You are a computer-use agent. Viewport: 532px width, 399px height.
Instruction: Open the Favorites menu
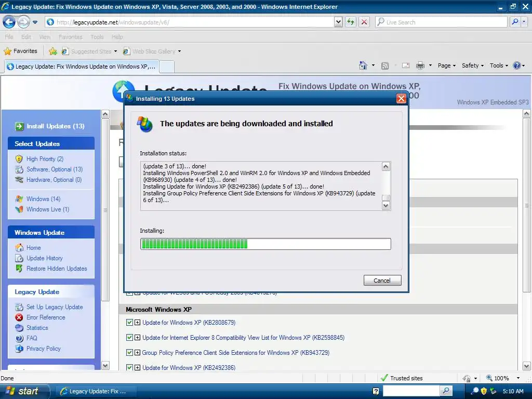click(x=70, y=37)
